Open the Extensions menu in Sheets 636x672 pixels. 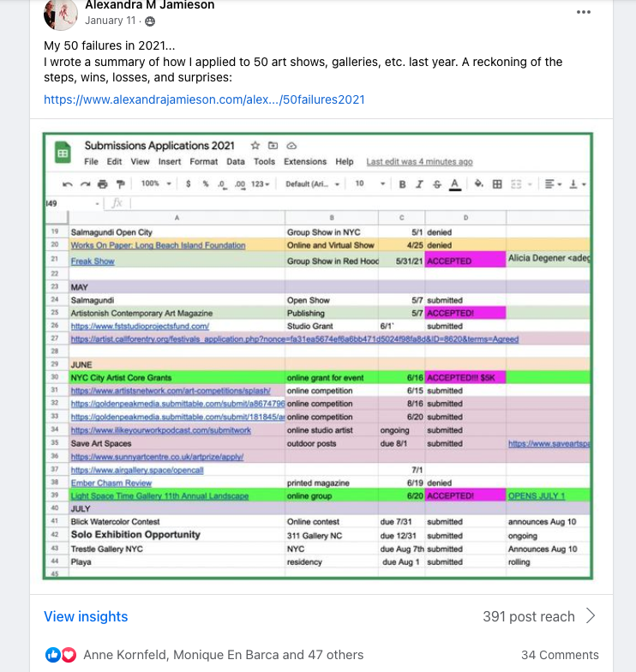pyautogui.click(x=305, y=161)
